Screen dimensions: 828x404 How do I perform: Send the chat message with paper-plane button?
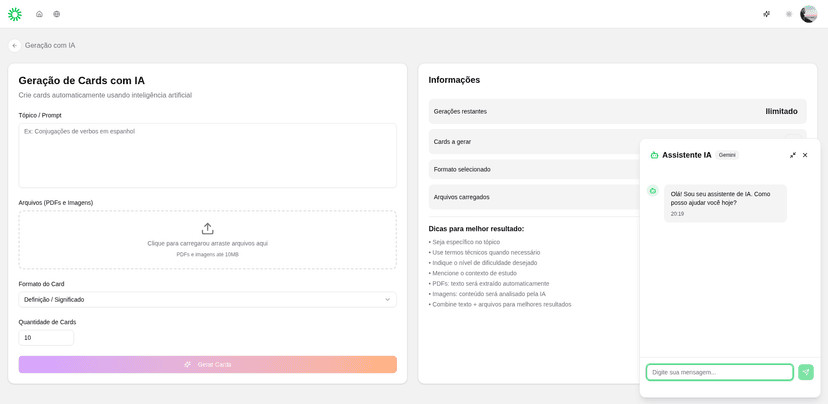[805, 372]
